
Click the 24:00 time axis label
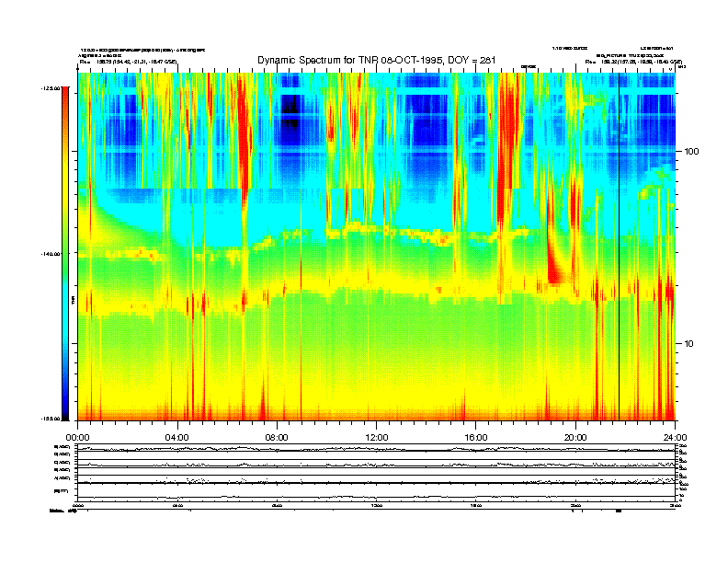pyautogui.click(x=675, y=438)
